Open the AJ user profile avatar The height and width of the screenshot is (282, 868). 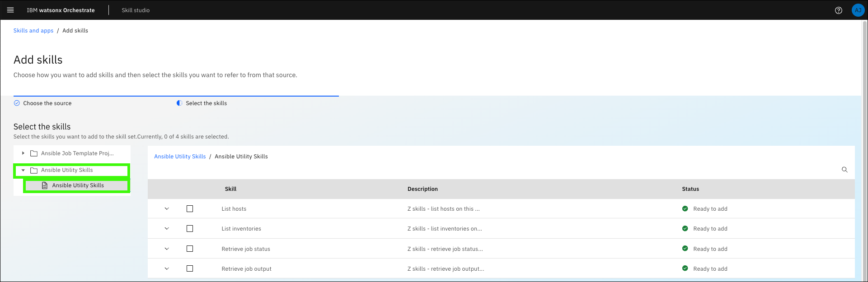pos(858,10)
